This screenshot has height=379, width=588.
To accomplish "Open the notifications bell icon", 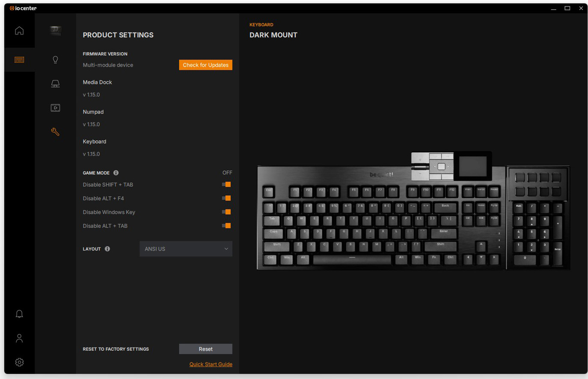I will click(x=19, y=314).
